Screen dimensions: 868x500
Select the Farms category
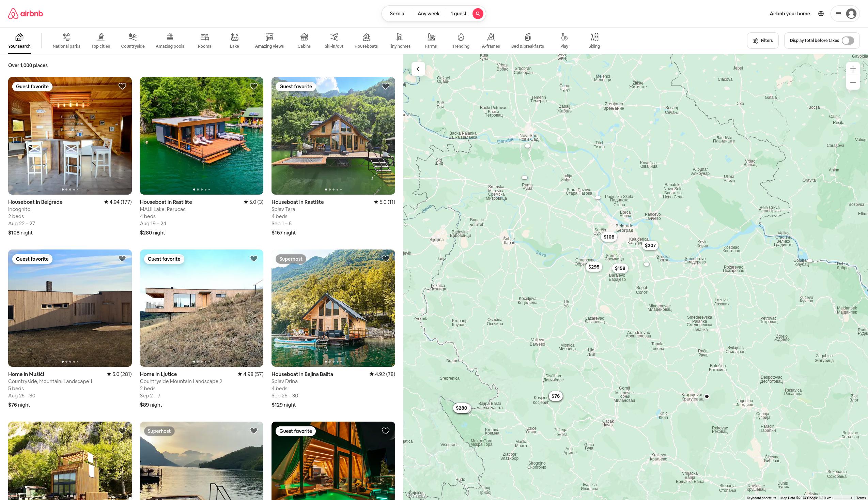(431, 41)
